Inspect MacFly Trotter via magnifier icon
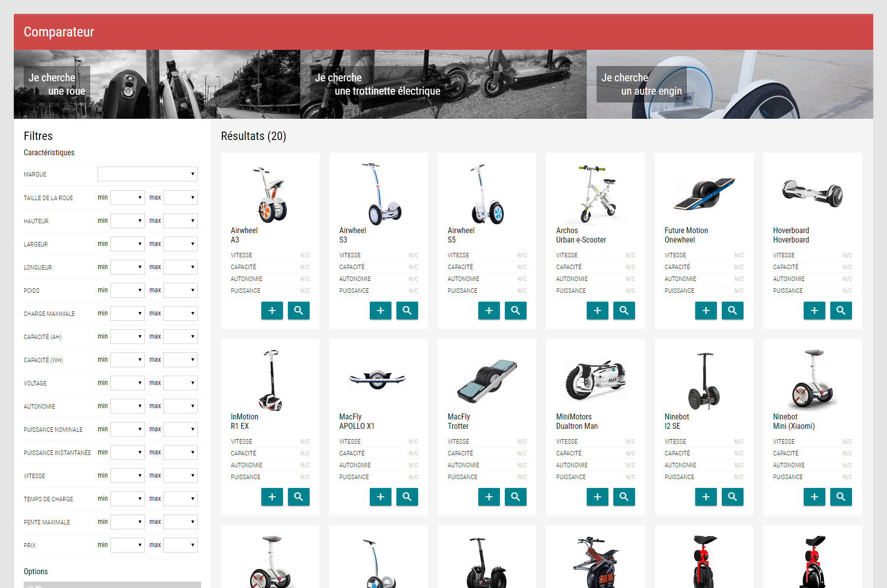The height and width of the screenshot is (588, 887). pos(516,497)
